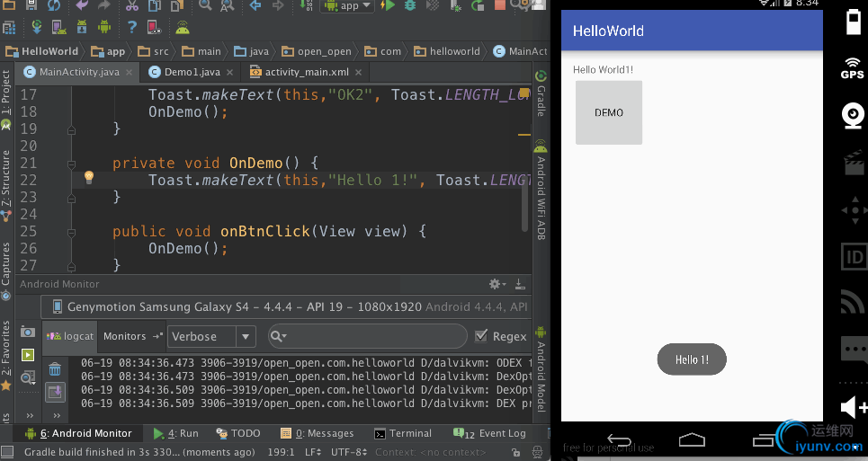868x461 pixels.
Task: Click HelloWorld in the breadcrumb bar
Action: 42,51
